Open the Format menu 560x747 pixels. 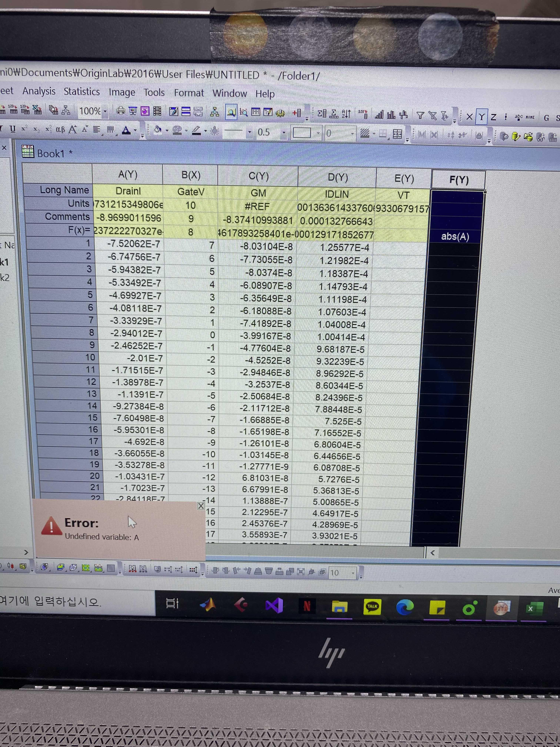click(x=189, y=93)
